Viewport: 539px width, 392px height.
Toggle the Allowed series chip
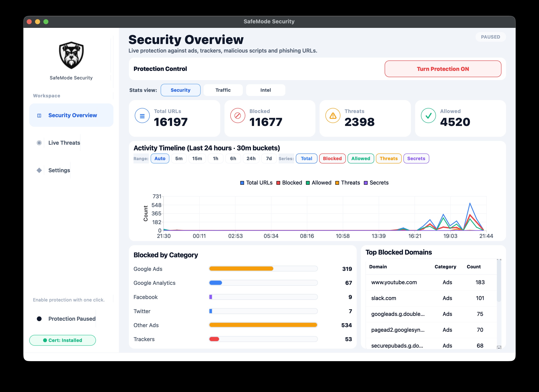361,158
